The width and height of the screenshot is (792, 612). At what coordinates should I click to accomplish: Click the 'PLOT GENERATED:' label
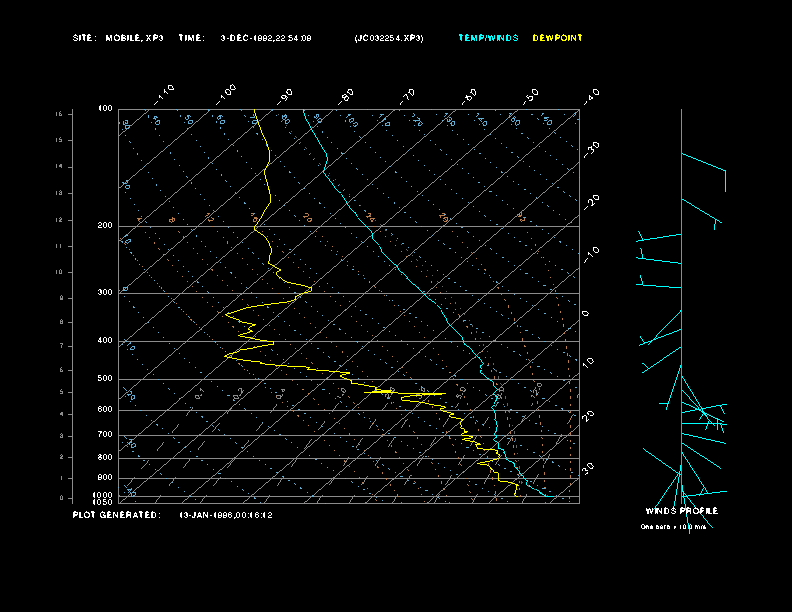tap(117, 515)
